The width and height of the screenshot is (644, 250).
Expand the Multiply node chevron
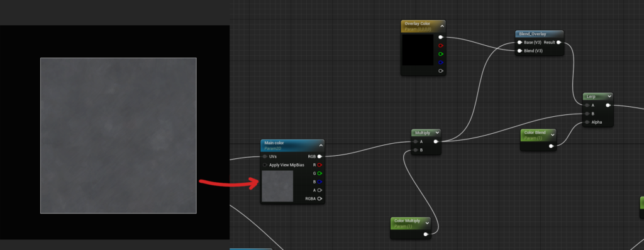(437, 133)
